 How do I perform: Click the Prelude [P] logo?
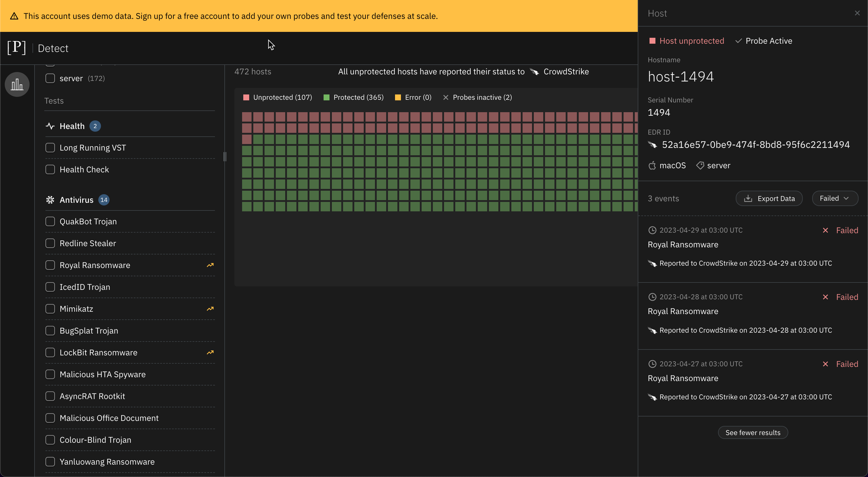[17, 48]
